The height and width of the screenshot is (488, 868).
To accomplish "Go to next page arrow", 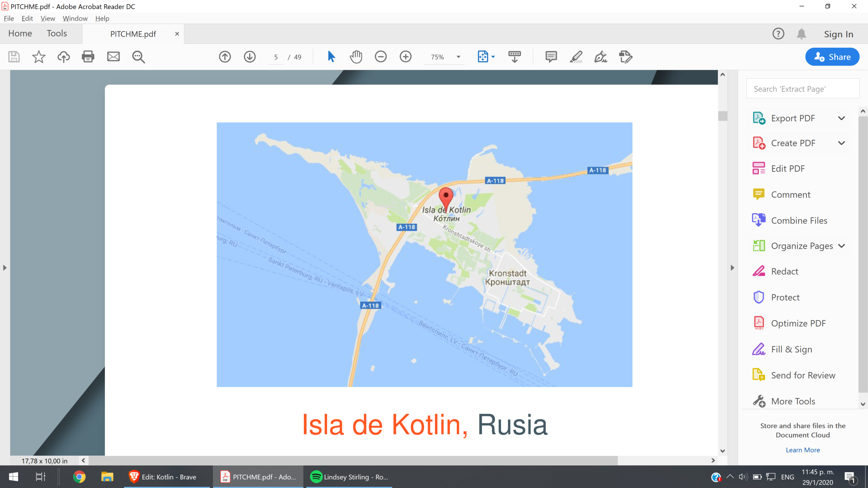I will (x=250, y=57).
